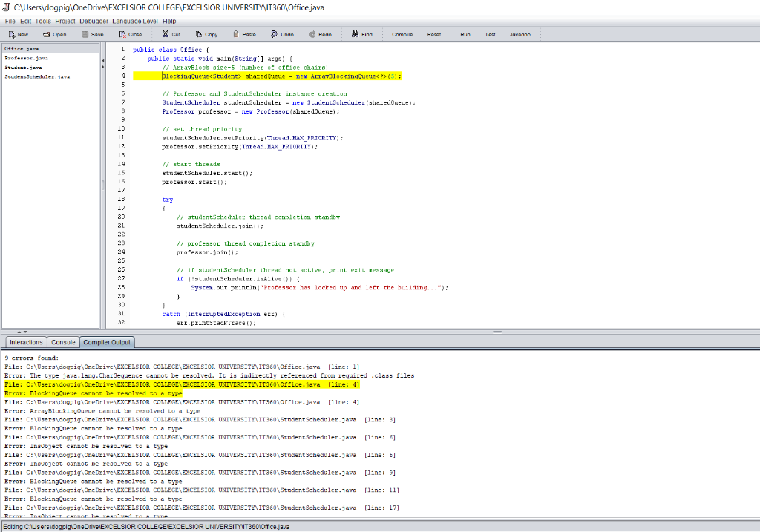Paste clipboard contents with the Paste icon
The height and width of the screenshot is (532, 760).
point(243,33)
